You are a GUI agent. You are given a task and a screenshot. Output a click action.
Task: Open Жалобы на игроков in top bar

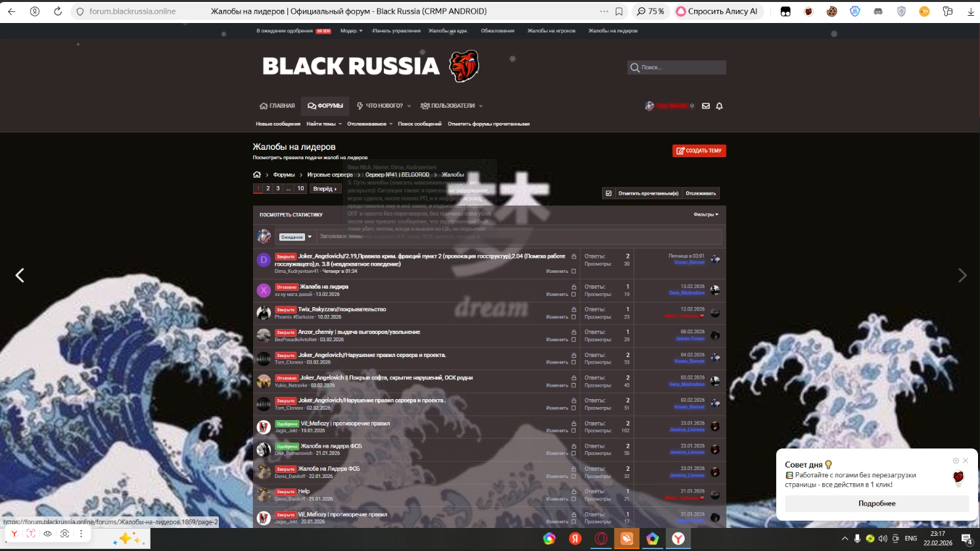coord(551,31)
